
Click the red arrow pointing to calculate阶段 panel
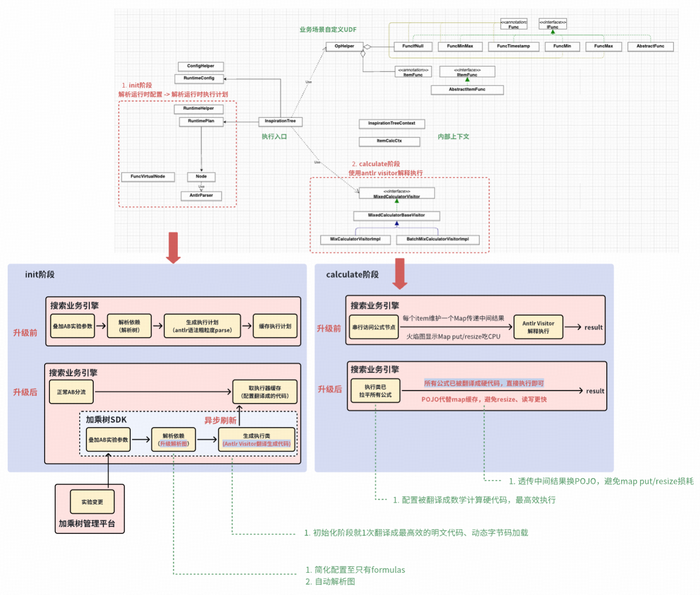point(400,273)
